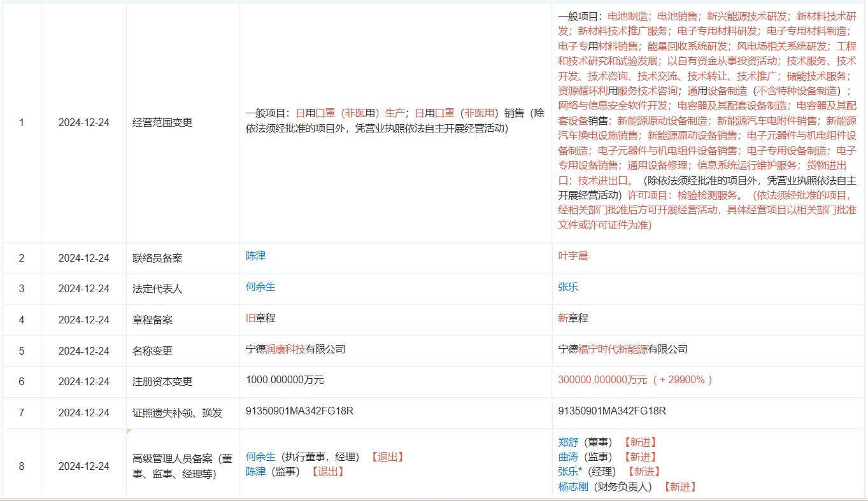Open 何余生 (执行董事, 经理) link
The width and height of the screenshot is (868, 501).
260,457
